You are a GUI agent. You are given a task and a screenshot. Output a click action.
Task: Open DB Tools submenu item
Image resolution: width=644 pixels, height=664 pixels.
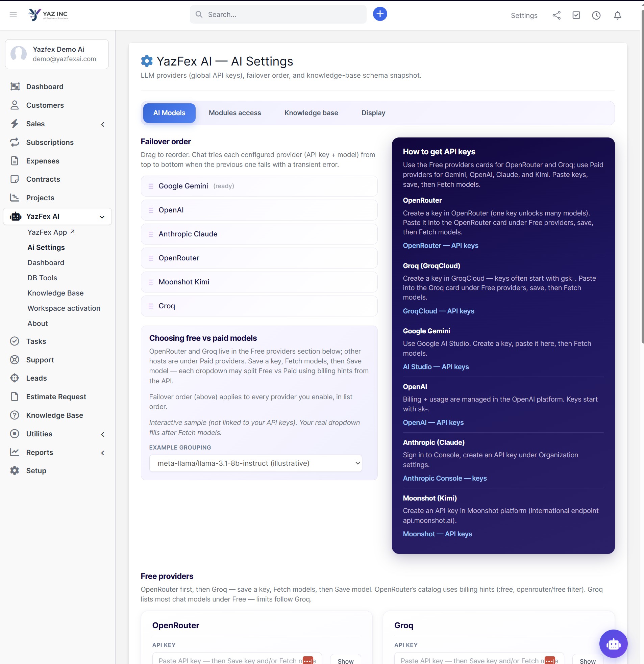coord(42,278)
